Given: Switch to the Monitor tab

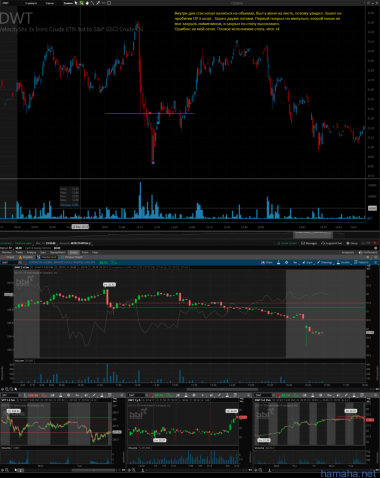Looking at the screenshot, I should pyautogui.click(x=7, y=252).
